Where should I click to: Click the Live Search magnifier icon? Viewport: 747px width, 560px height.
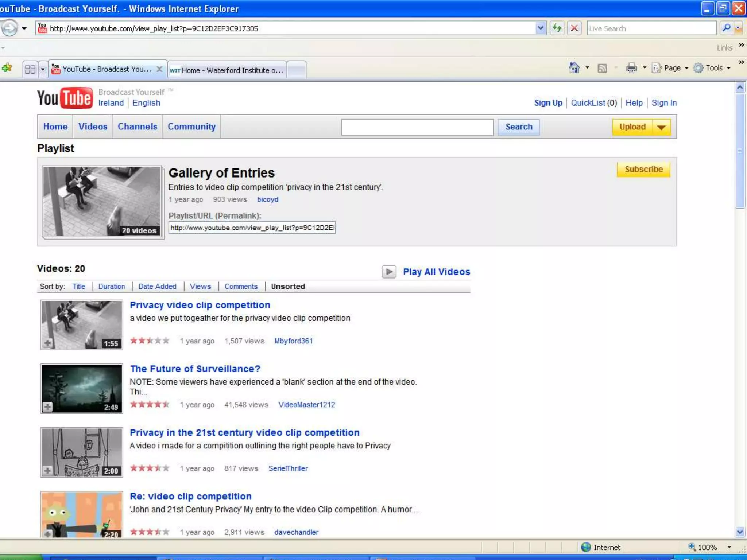726,28
